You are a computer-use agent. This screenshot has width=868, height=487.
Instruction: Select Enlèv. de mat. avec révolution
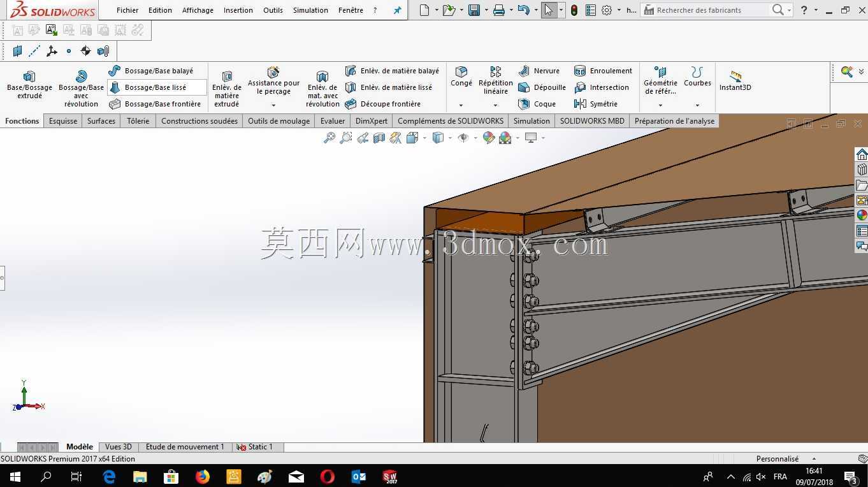tap(322, 89)
